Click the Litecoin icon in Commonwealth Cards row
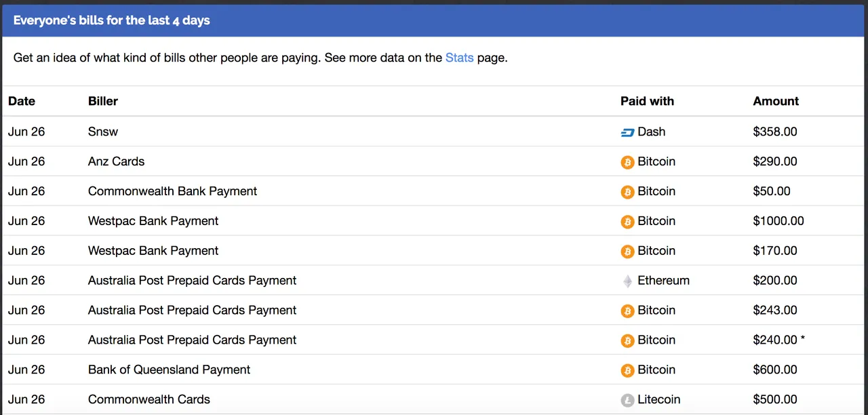This screenshot has width=868, height=415. coord(627,401)
